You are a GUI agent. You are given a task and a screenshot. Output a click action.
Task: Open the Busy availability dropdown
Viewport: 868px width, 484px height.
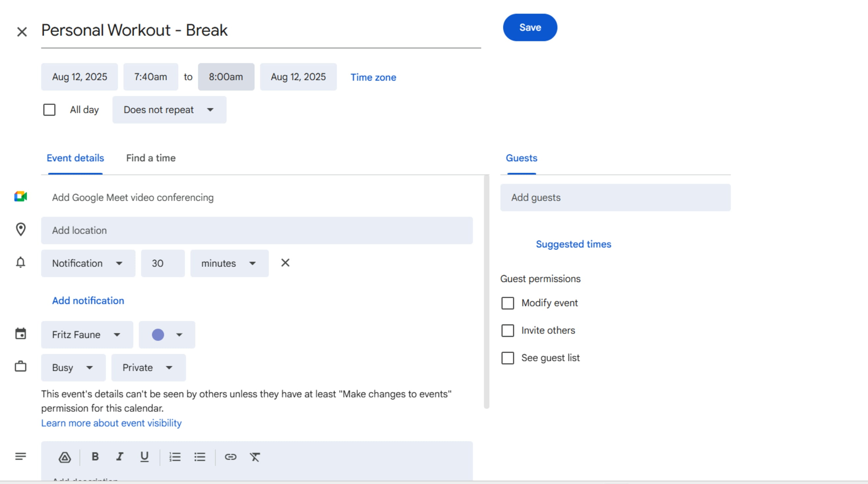pos(73,368)
